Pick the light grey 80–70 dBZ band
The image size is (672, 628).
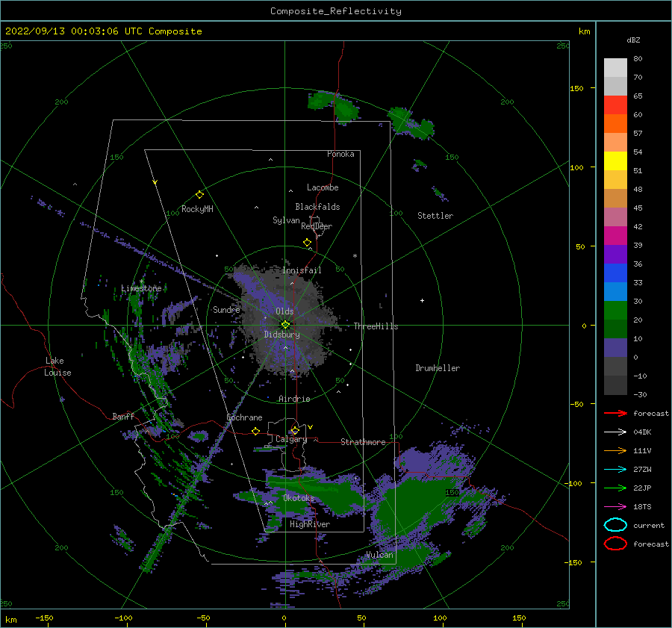click(x=615, y=68)
